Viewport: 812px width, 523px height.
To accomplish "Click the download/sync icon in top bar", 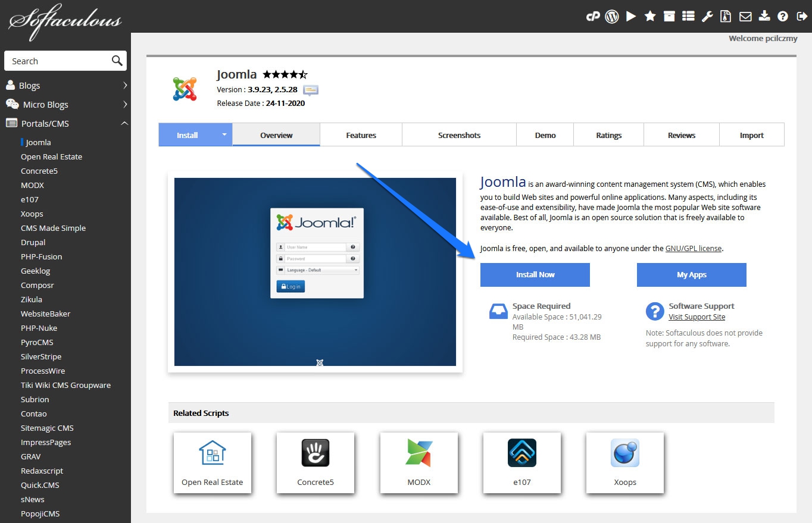I will pyautogui.click(x=764, y=17).
